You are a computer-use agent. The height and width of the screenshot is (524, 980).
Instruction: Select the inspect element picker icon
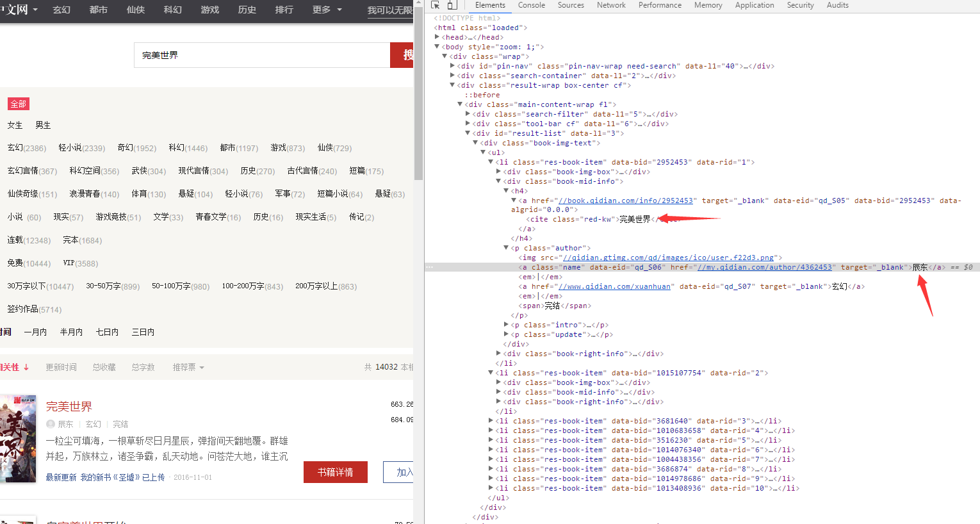(436, 5)
